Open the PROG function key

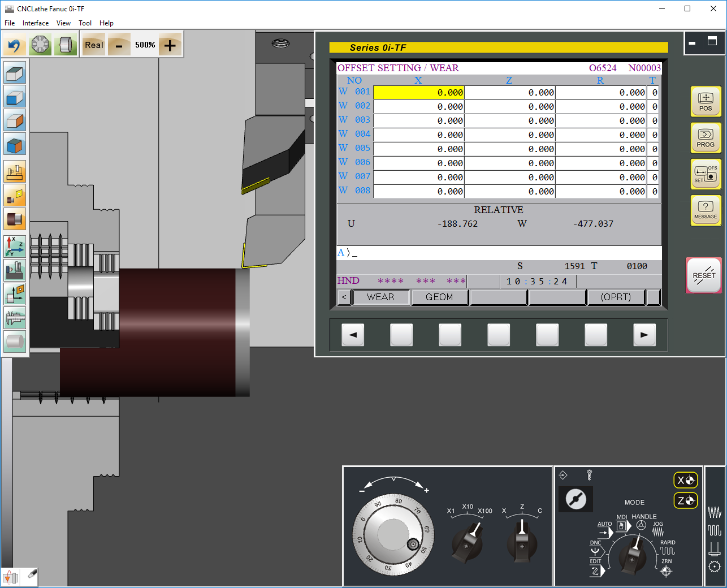coord(706,137)
